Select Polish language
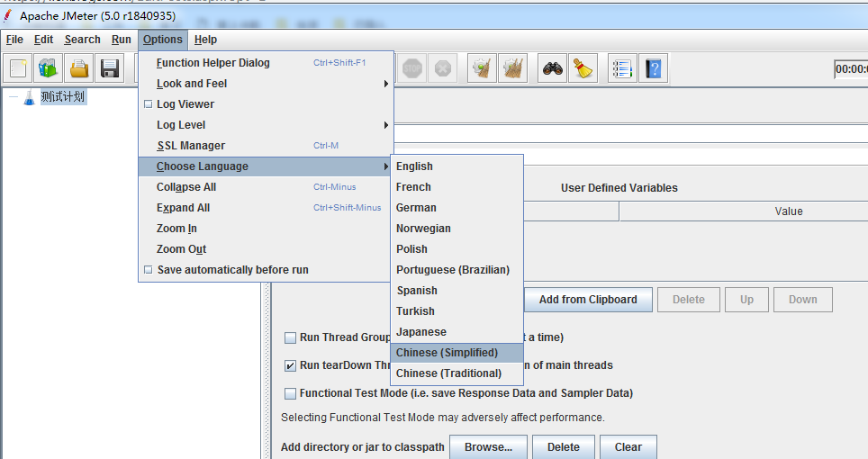 click(x=457, y=249)
